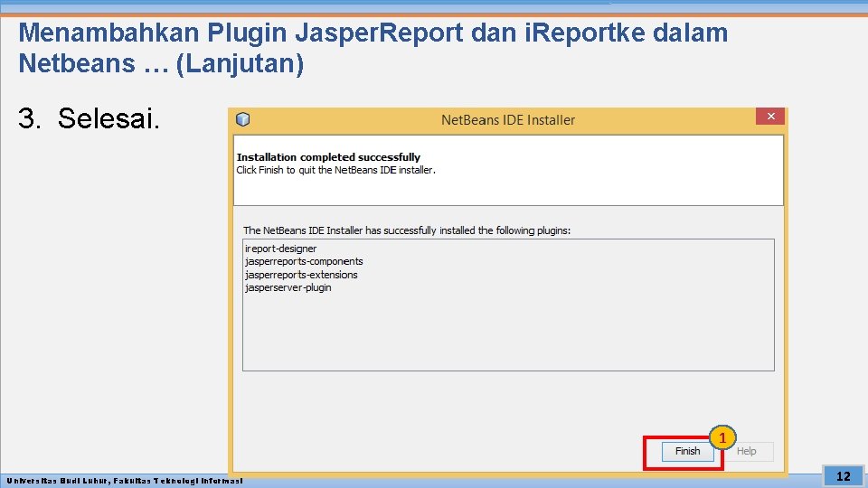
Task: Click the Finish button
Action: click(687, 452)
